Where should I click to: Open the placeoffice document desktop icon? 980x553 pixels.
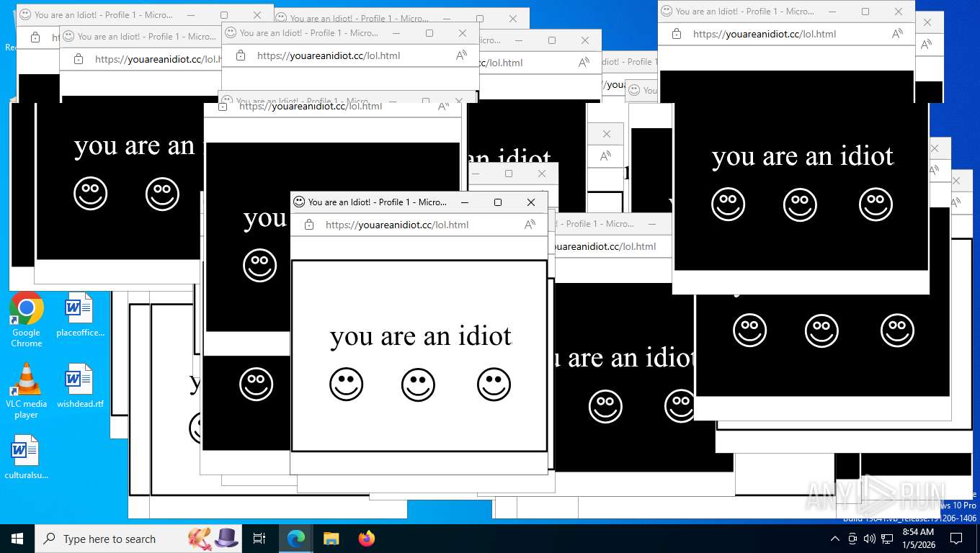pos(80,315)
